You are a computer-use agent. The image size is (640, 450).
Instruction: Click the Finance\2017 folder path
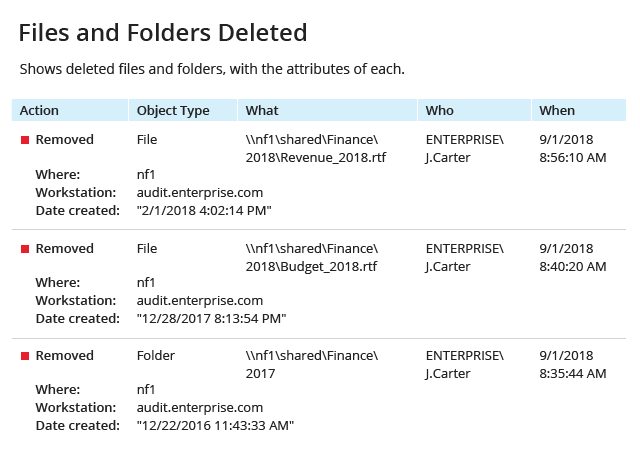point(311,365)
